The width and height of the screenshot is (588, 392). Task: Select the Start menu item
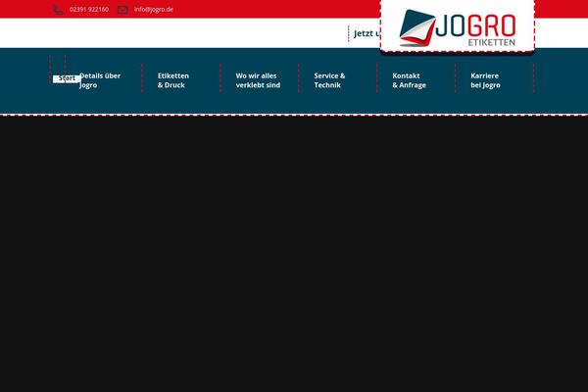coord(67,78)
